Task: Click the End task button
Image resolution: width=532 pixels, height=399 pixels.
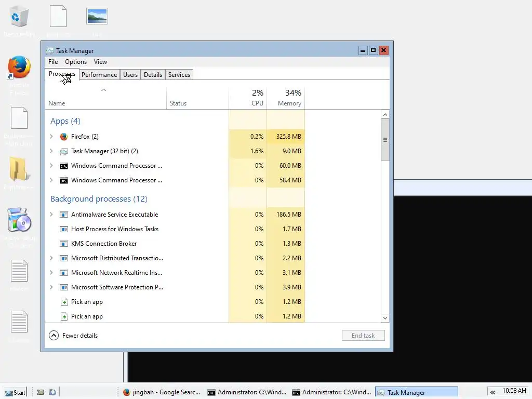Action: pos(363,336)
